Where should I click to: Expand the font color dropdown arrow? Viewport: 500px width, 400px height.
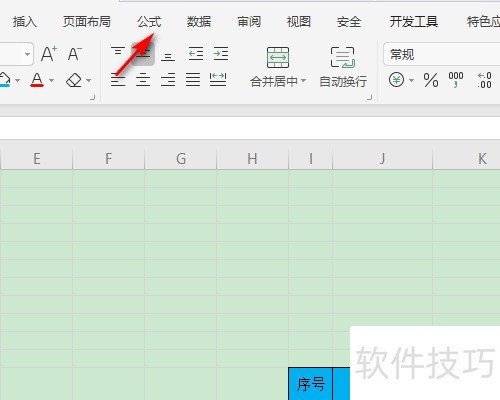(51, 80)
